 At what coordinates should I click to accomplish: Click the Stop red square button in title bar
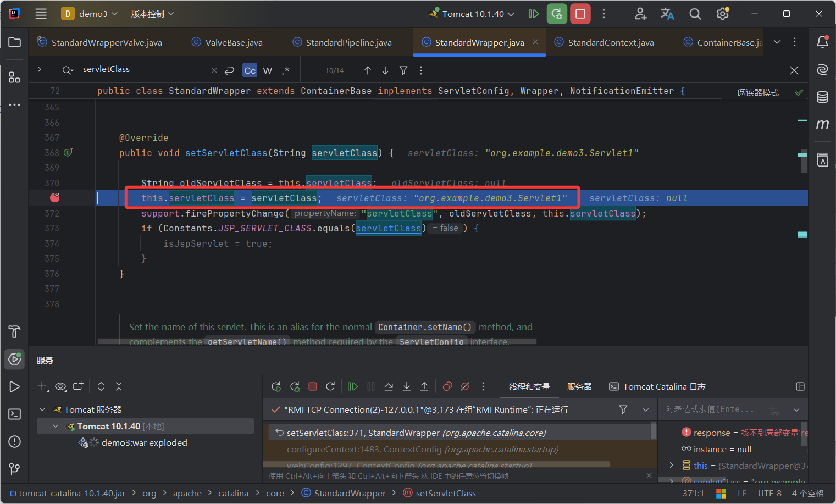pos(580,14)
